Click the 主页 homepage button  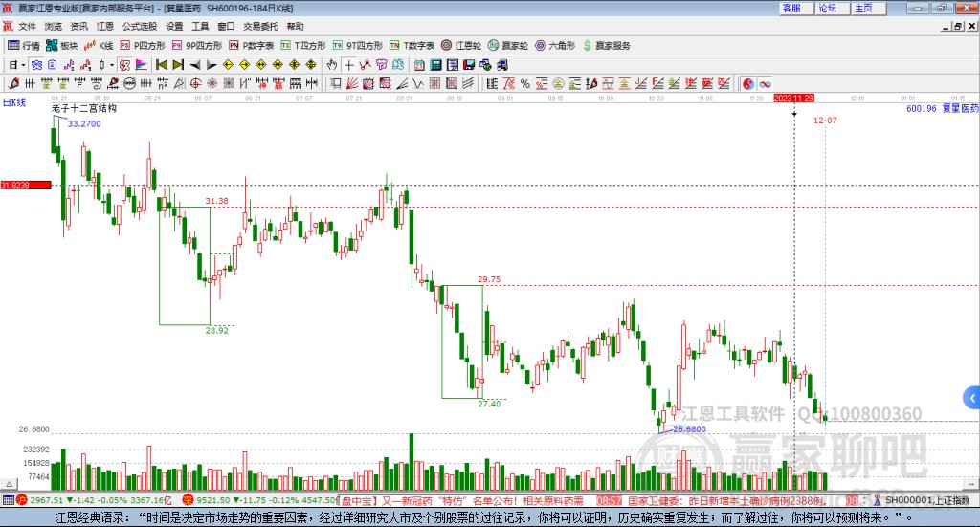(x=868, y=8)
